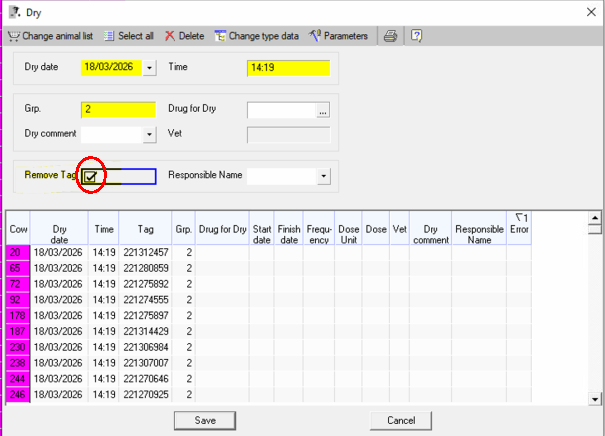
Task: Open Change type data tool
Action: pos(257,36)
